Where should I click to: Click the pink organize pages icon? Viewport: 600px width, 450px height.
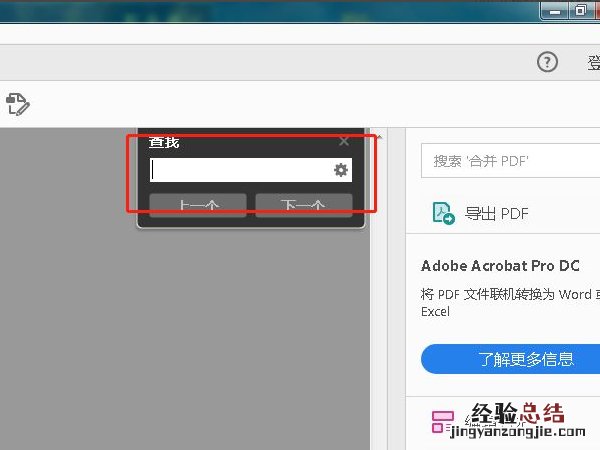pyautogui.click(x=443, y=422)
